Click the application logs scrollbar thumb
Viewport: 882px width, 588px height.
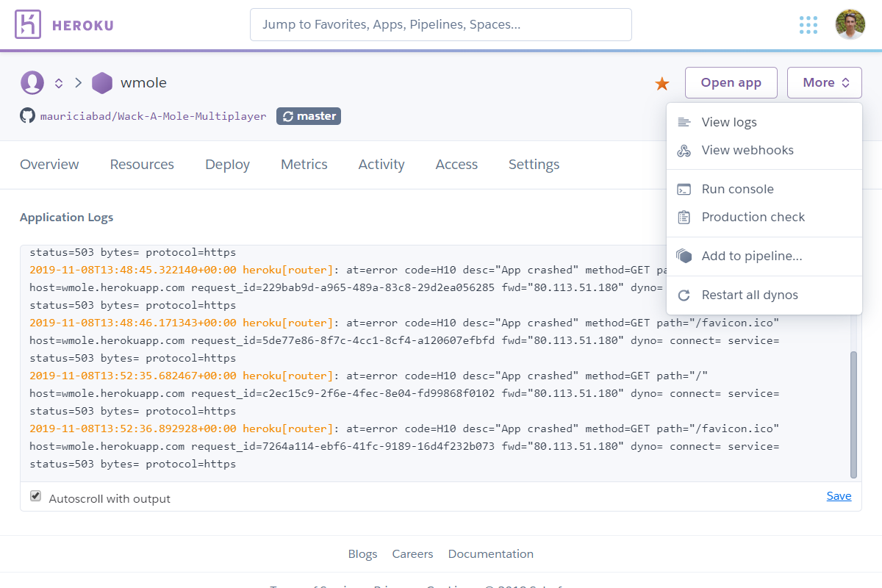(x=853, y=415)
